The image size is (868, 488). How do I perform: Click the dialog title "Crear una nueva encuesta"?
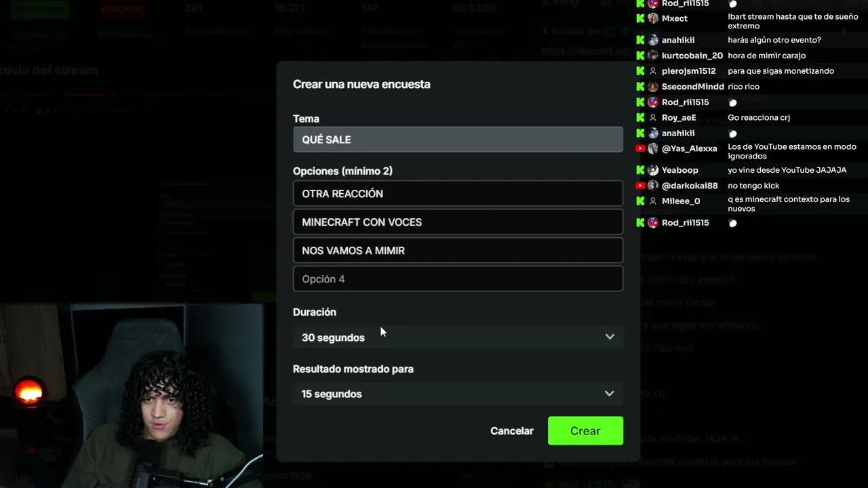click(x=361, y=85)
